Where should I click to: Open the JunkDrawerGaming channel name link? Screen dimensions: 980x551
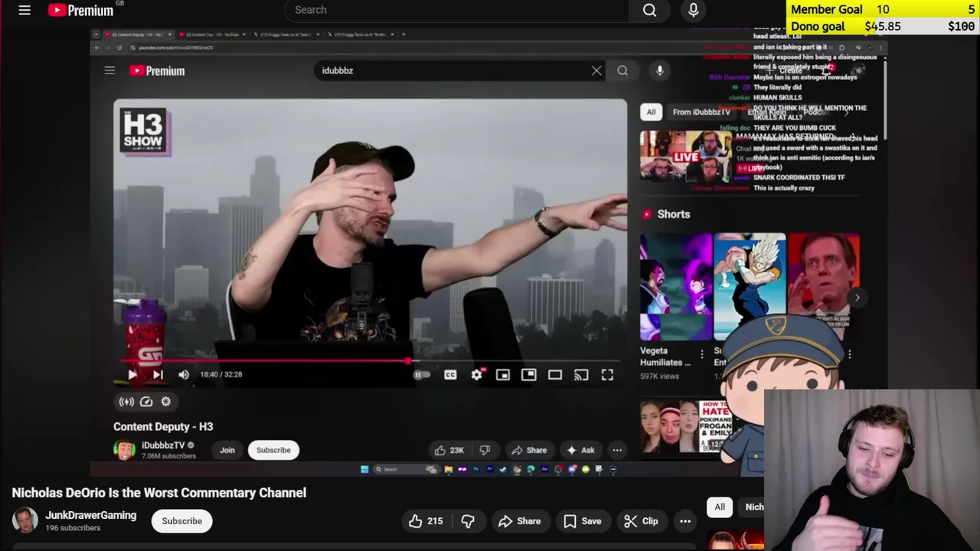point(90,515)
